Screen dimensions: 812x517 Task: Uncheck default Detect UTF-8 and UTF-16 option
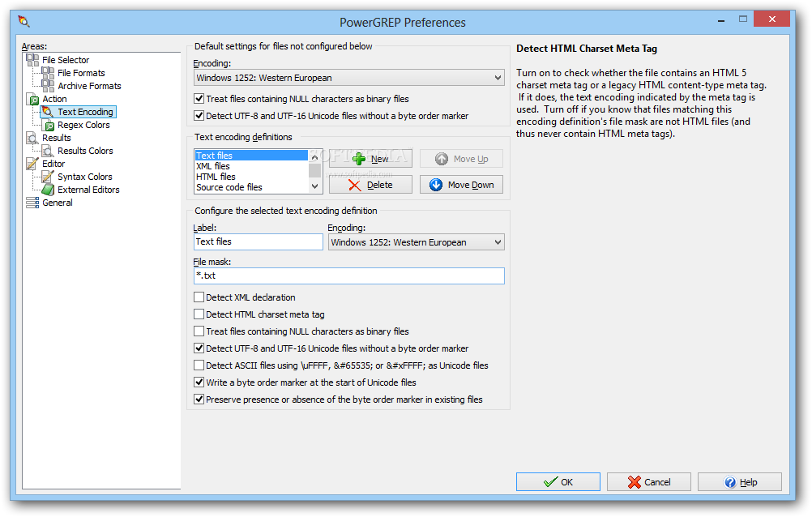[199, 116]
